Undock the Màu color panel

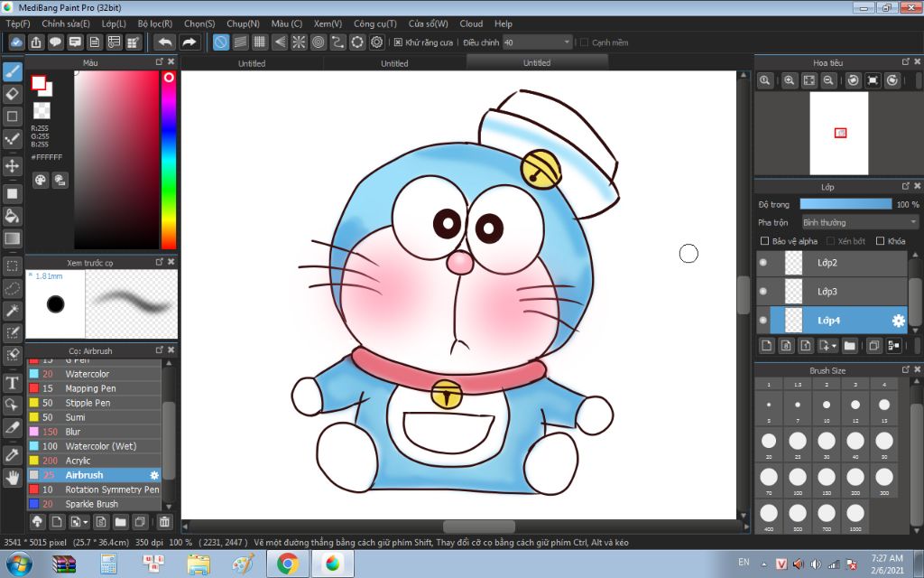(x=159, y=62)
